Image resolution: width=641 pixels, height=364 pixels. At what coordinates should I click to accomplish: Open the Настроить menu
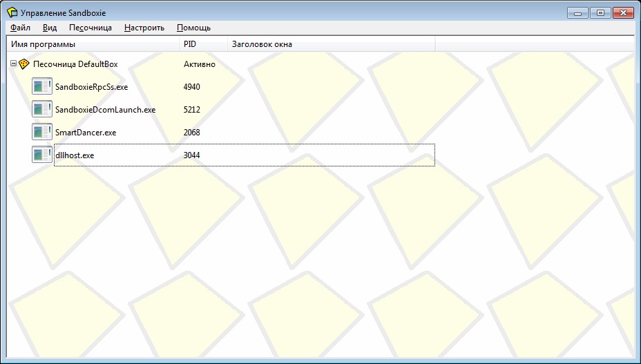point(144,28)
